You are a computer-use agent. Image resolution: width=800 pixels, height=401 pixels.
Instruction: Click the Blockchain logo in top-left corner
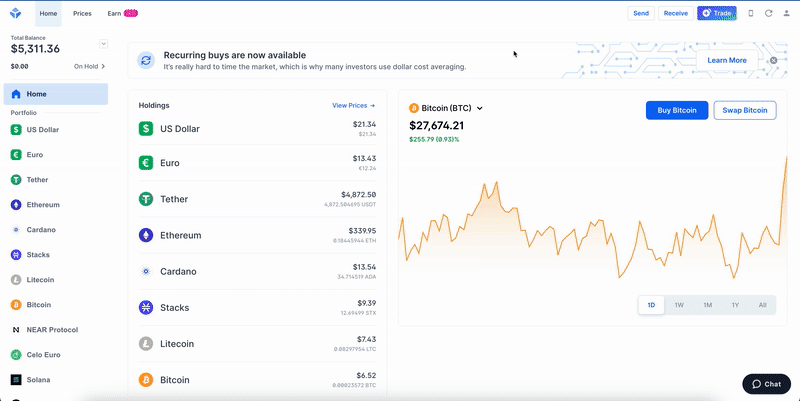tap(17, 14)
